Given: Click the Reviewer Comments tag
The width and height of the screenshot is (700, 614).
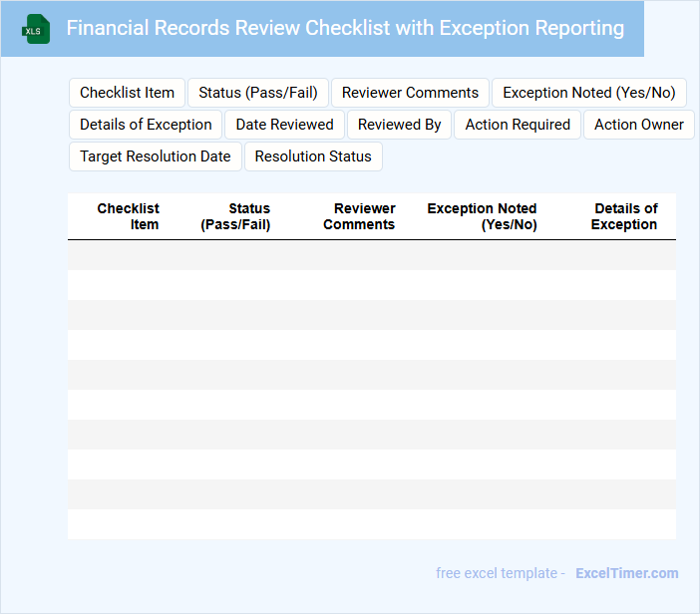Looking at the screenshot, I should pyautogui.click(x=410, y=93).
